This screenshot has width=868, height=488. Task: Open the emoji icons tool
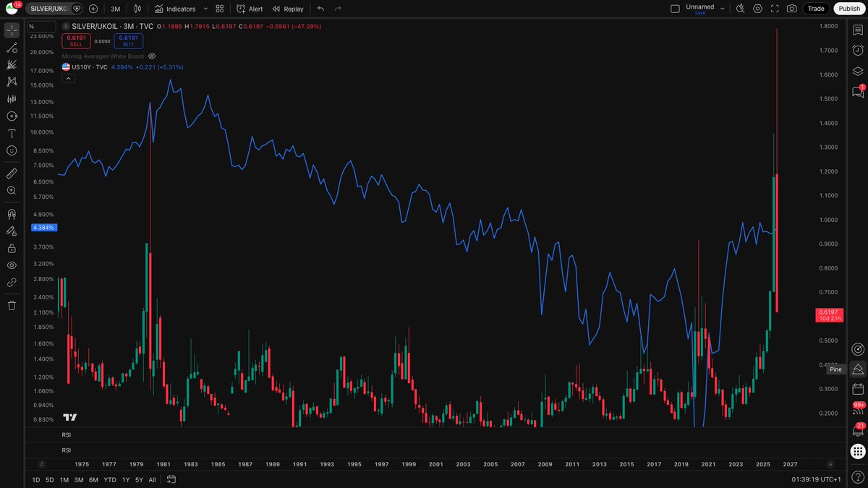[x=12, y=150]
